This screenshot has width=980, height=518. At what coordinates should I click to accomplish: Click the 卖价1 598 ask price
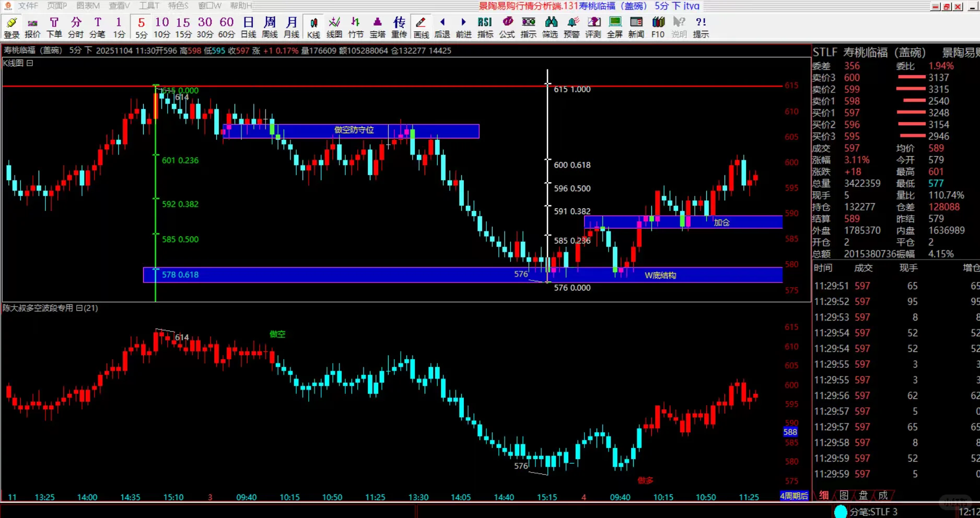coord(851,101)
